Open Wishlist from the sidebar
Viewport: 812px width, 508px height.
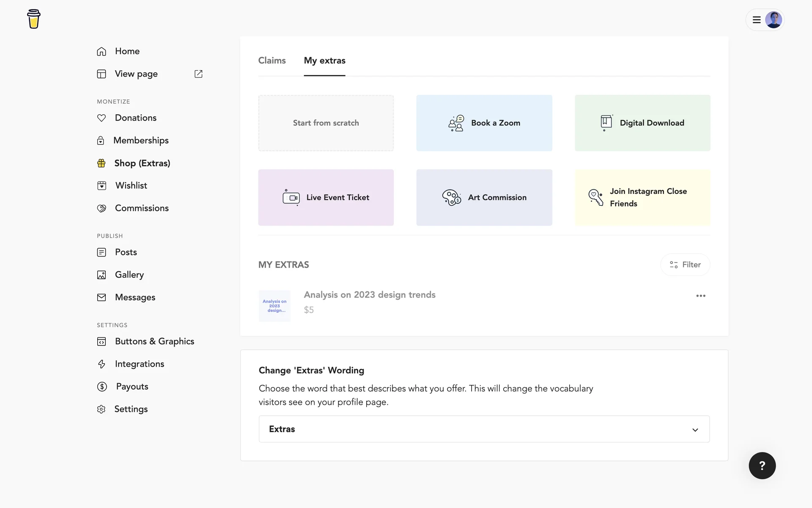click(131, 185)
